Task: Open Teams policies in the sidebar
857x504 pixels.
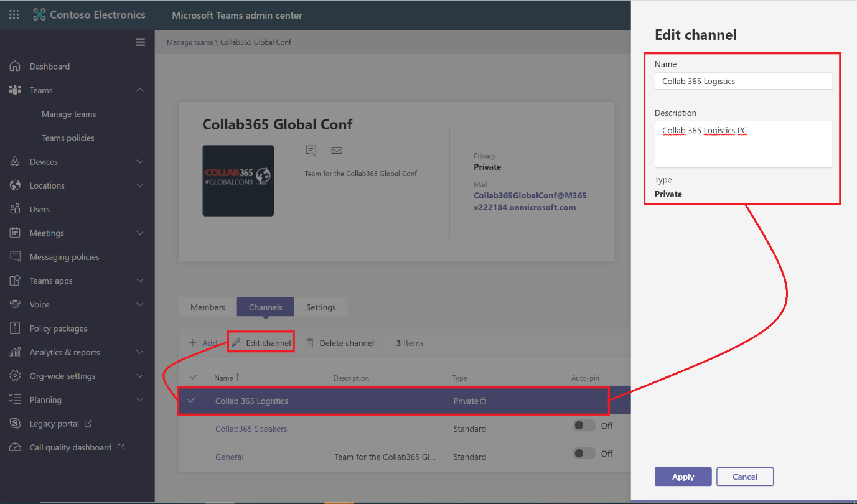Action: (x=68, y=138)
